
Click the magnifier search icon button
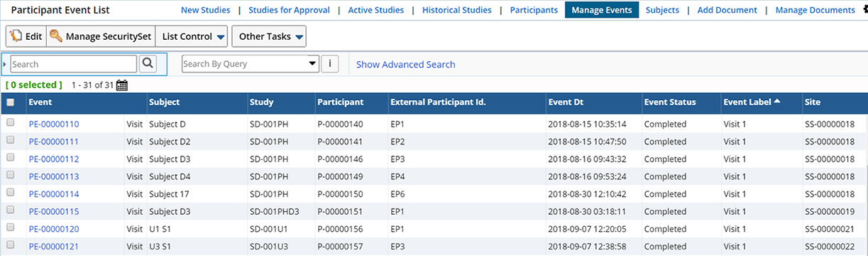(148, 63)
